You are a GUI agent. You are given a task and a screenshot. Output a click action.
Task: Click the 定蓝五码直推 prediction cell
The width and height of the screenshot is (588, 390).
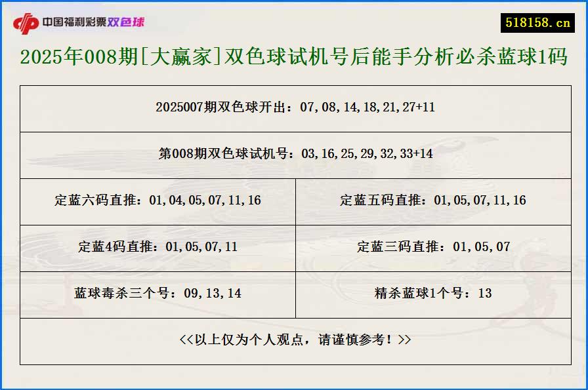click(433, 202)
